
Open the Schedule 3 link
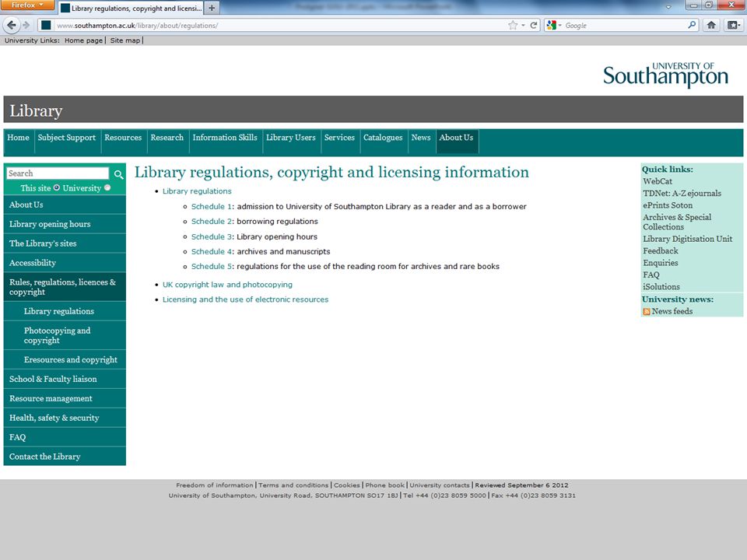(212, 236)
